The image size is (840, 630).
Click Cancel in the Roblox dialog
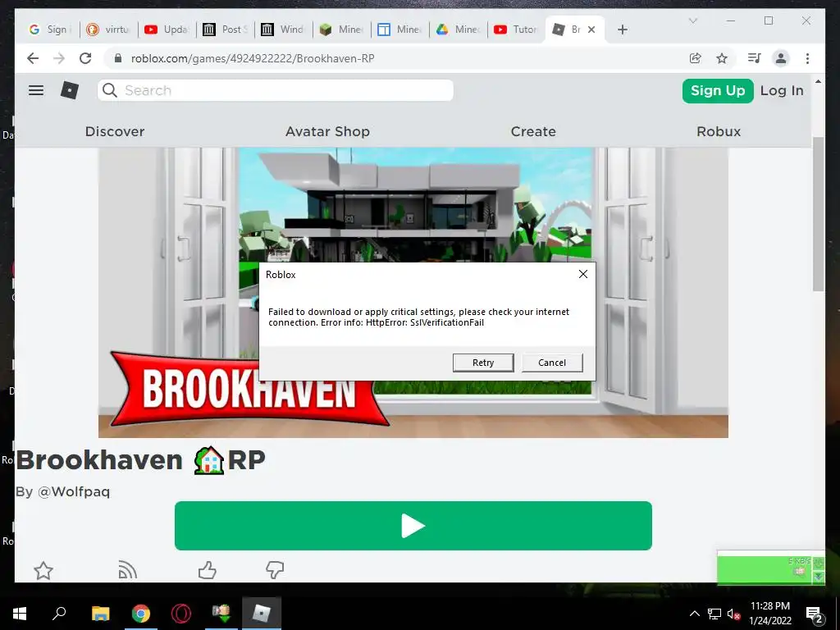[x=552, y=363]
